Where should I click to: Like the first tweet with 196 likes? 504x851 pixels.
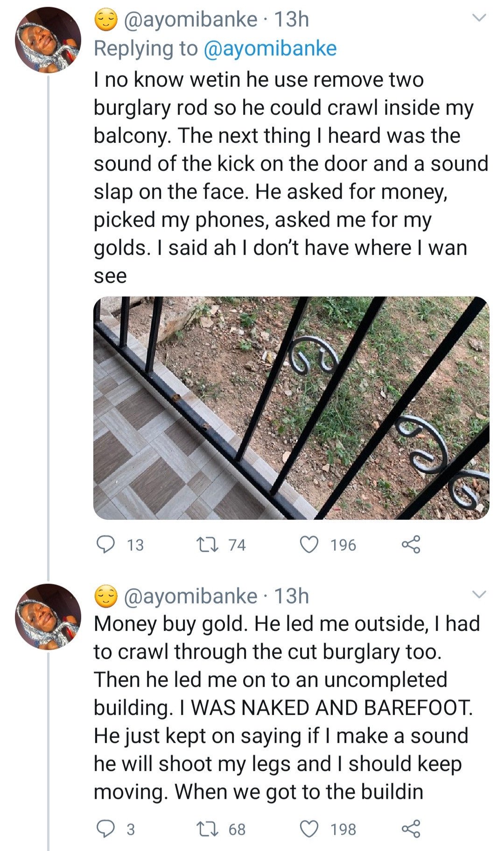[x=308, y=545]
